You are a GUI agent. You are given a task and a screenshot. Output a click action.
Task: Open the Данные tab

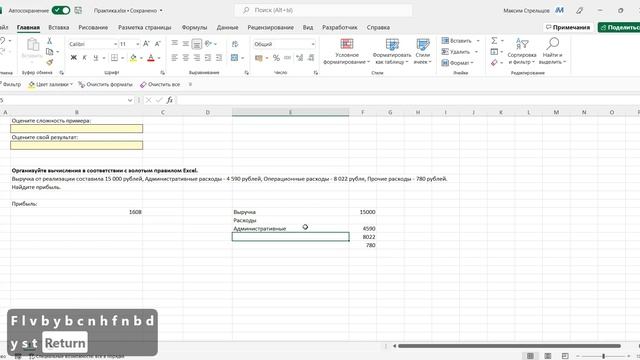[x=227, y=27]
